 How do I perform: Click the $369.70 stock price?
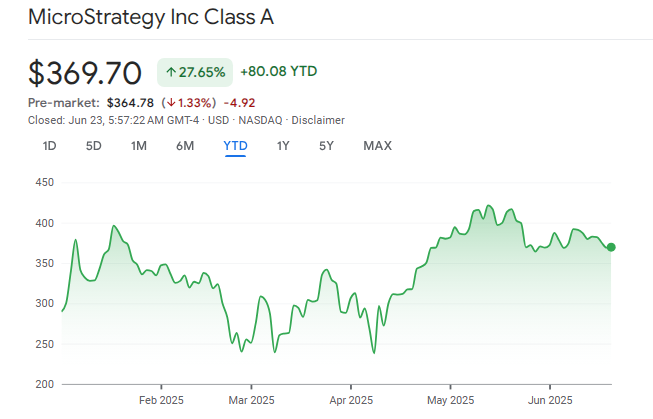pos(87,73)
